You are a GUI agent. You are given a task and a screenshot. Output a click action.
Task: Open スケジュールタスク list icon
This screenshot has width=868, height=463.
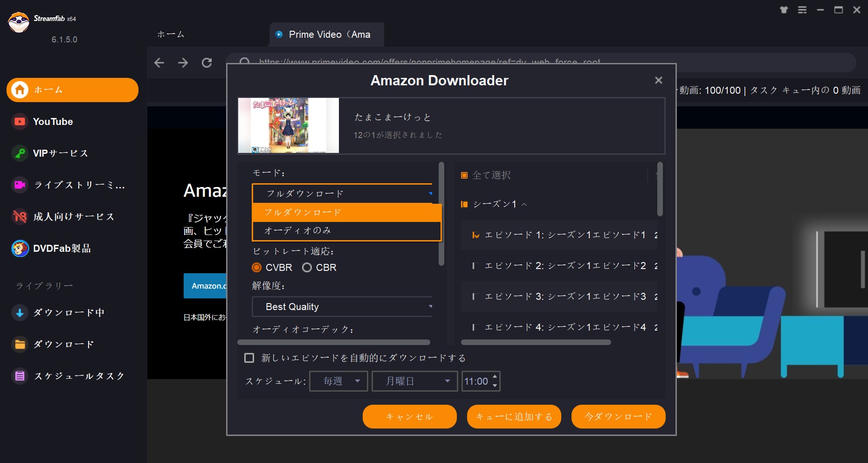point(20,376)
